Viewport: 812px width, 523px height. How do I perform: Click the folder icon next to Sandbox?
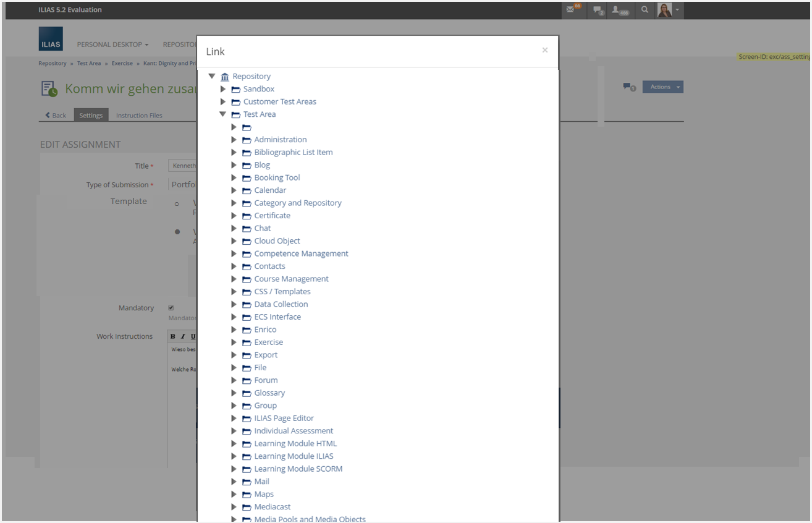click(x=235, y=89)
